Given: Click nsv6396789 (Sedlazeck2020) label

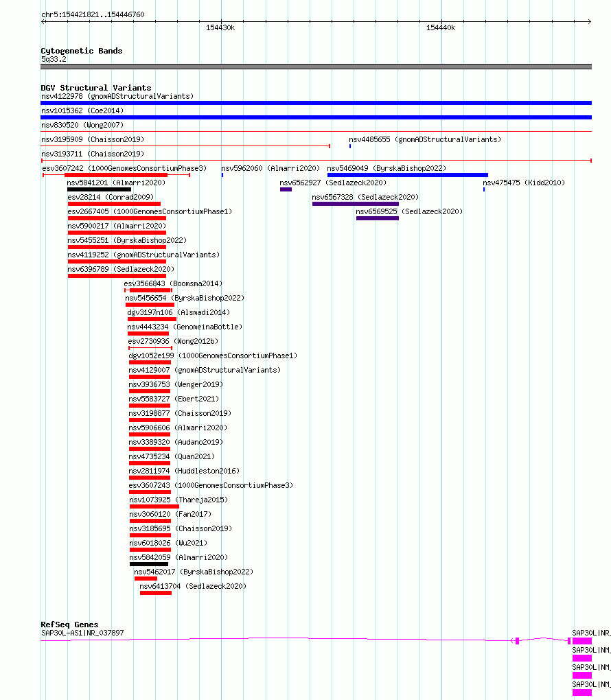Looking at the screenshot, I should [x=121, y=269].
